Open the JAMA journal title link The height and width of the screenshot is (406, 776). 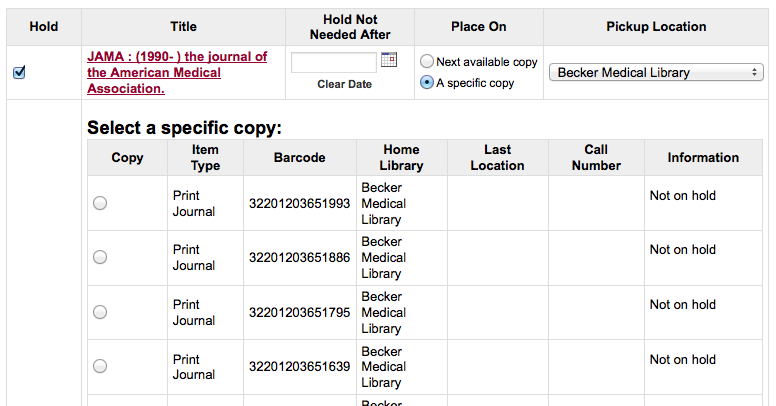[177, 72]
